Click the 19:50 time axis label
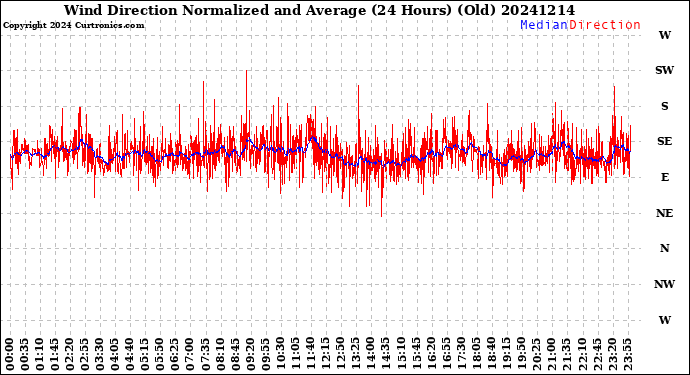The image size is (690, 375). pyautogui.click(x=521, y=354)
